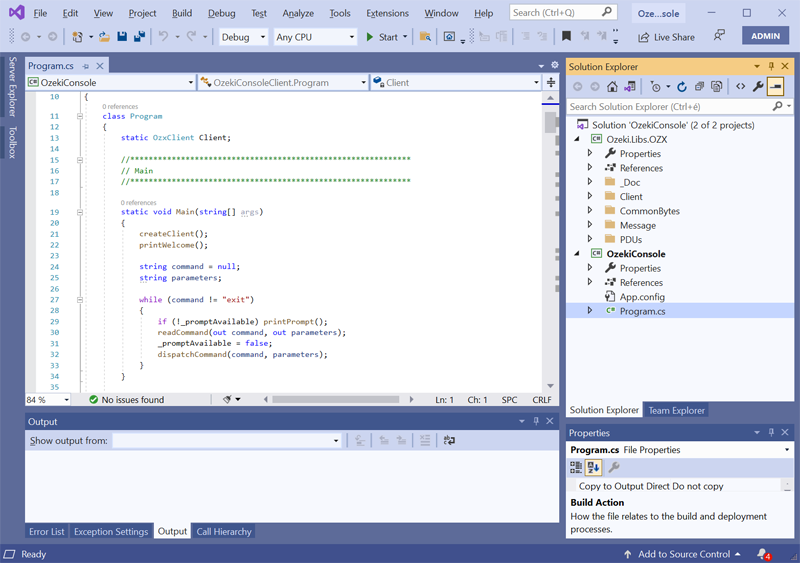Undo the last action via the toolbar
The image size is (800, 563).
click(x=163, y=37)
